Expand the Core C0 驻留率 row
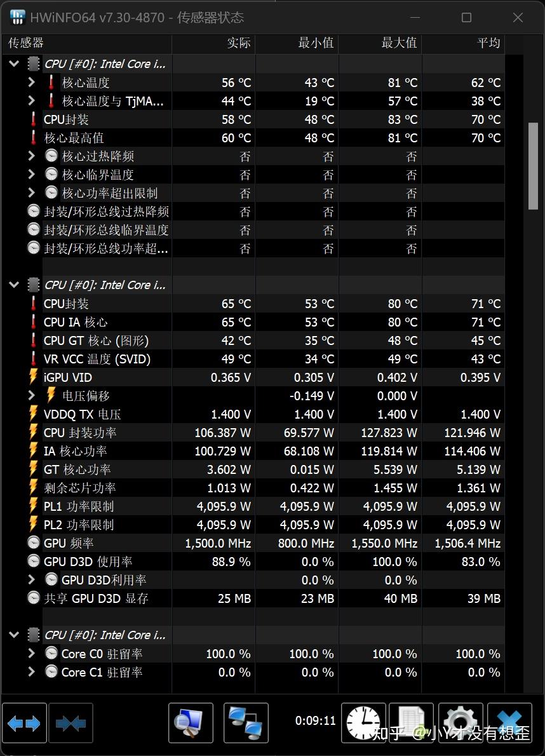Screen dimensions: 545x756 [x=32, y=653]
